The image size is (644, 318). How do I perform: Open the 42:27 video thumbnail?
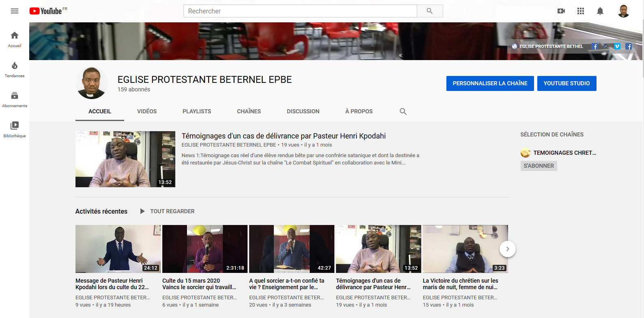292,249
